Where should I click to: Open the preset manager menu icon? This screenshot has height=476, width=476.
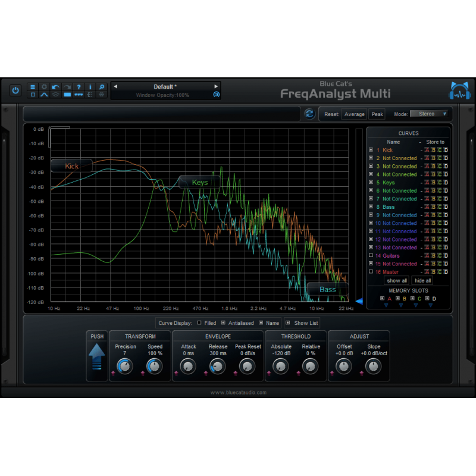pos(32,87)
